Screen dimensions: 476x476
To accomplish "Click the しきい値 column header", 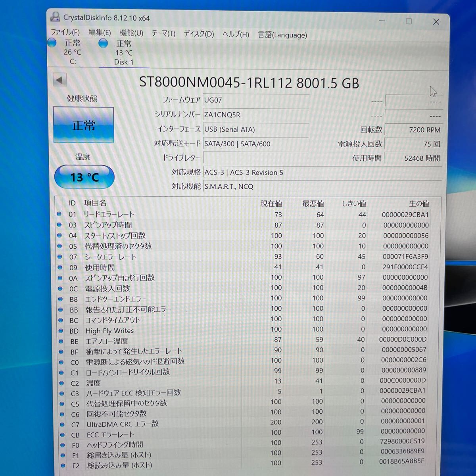I will [x=354, y=203].
